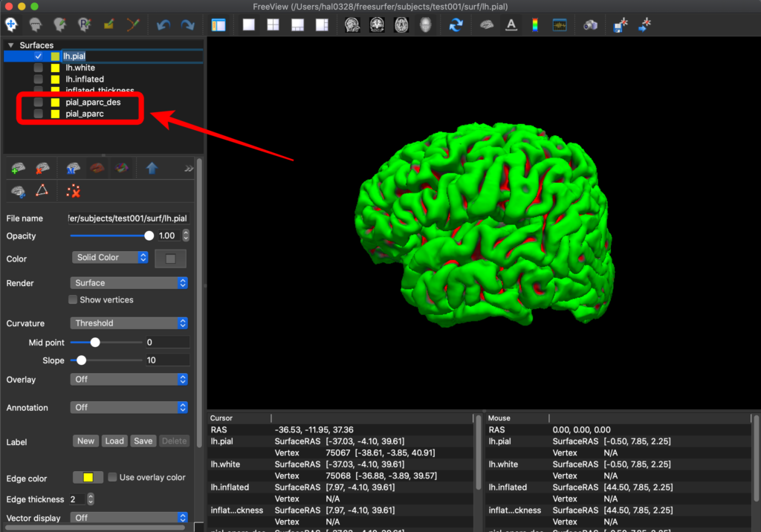
Task: Take a screenshot with the camera icon
Action: (590, 25)
